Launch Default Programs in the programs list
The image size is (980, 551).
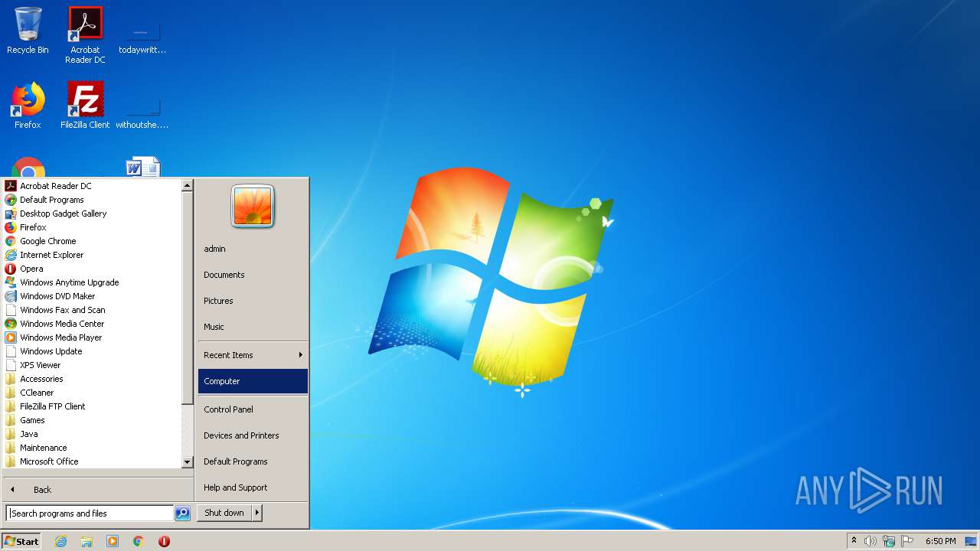(x=92, y=200)
